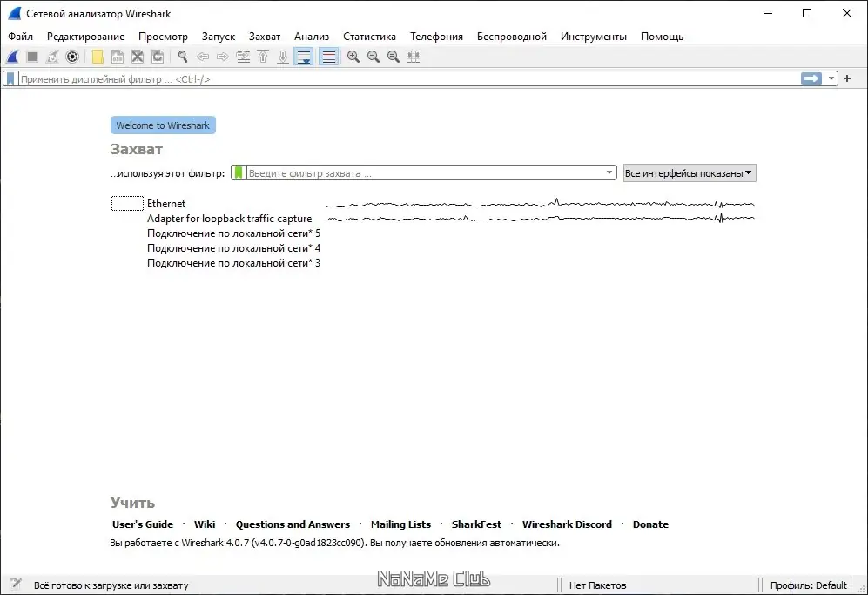Image resolution: width=868 pixels, height=595 pixels.
Task: Open the SharkFest link
Action: (x=476, y=524)
